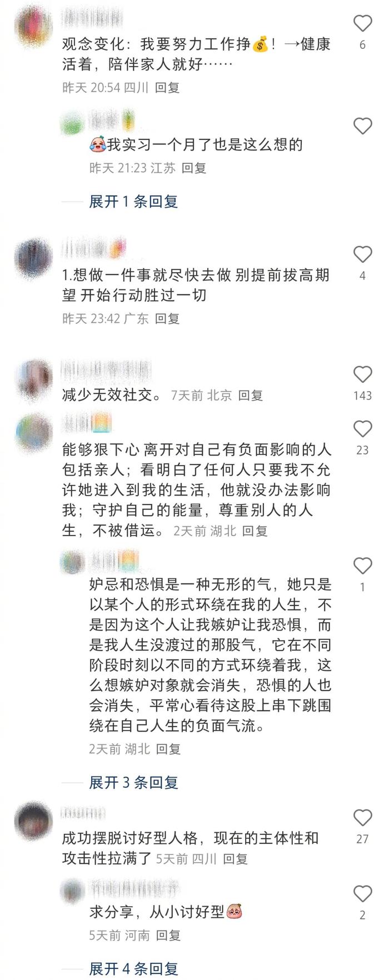The width and height of the screenshot is (389, 980).
Task: Like the 我实习一个月了 reply from 江苏
Action: [362, 126]
